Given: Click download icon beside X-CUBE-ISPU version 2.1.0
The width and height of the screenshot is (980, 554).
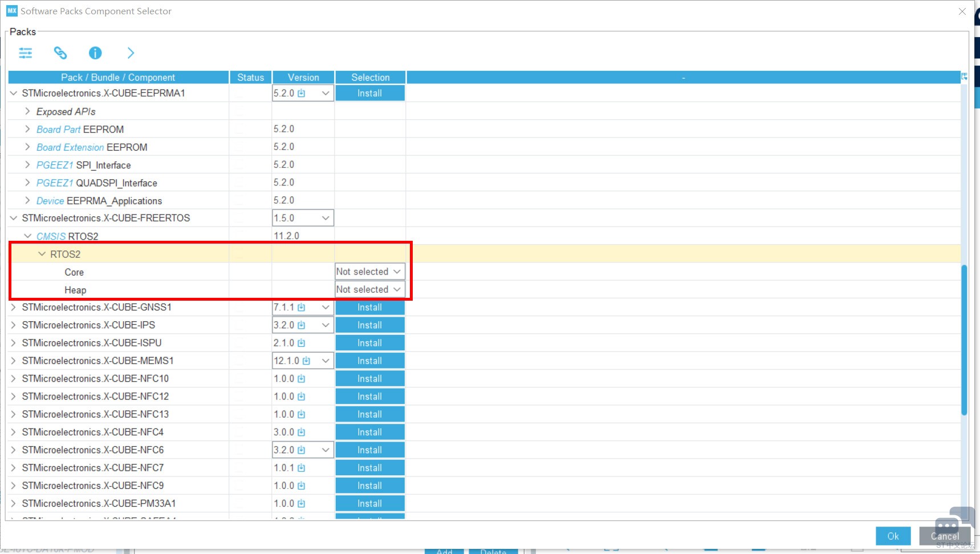Looking at the screenshot, I should coord(302,343).
